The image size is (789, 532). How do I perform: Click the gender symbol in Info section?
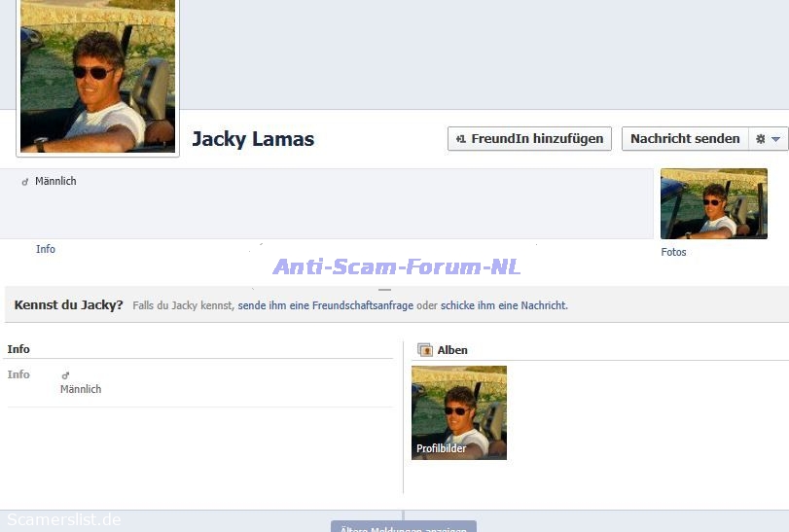pyautogui.click(x=65, y=375)
